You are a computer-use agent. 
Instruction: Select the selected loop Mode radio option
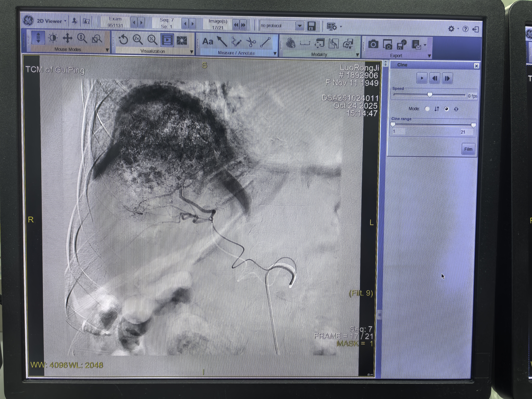(446, 109)
